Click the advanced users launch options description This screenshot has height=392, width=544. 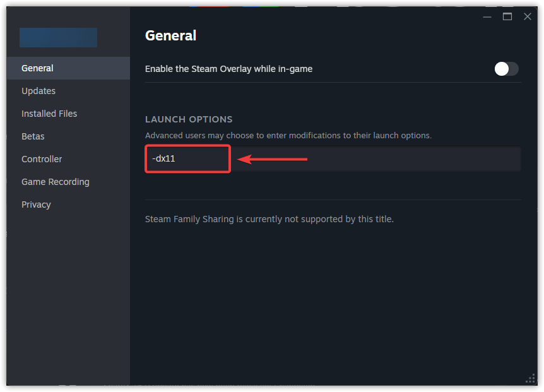pos(288,136)
